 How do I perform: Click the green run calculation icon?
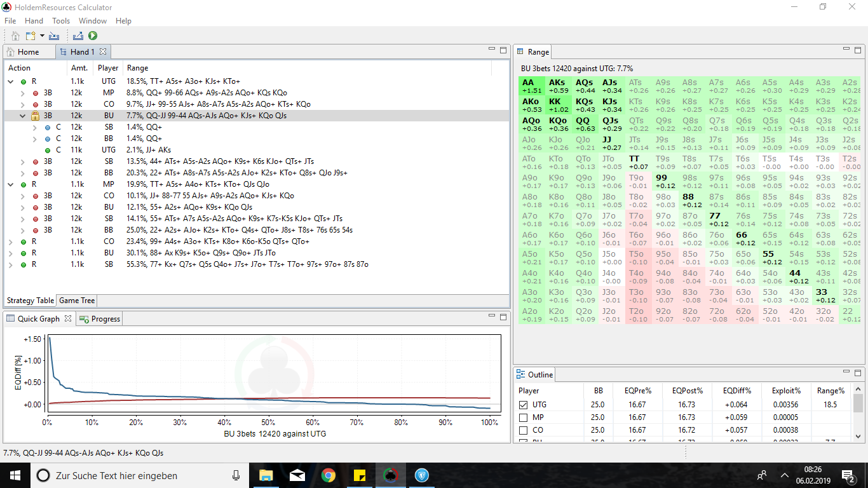point(93,36)
